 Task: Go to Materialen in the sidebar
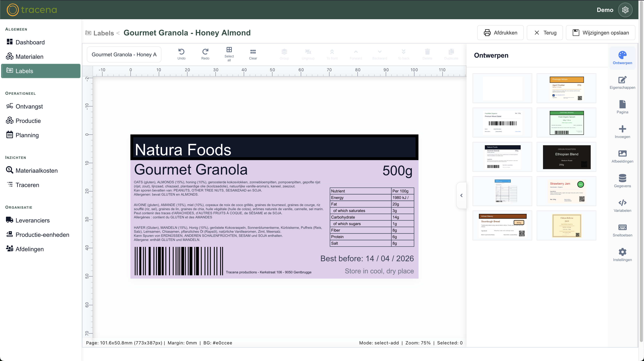[x=29, y=56]
